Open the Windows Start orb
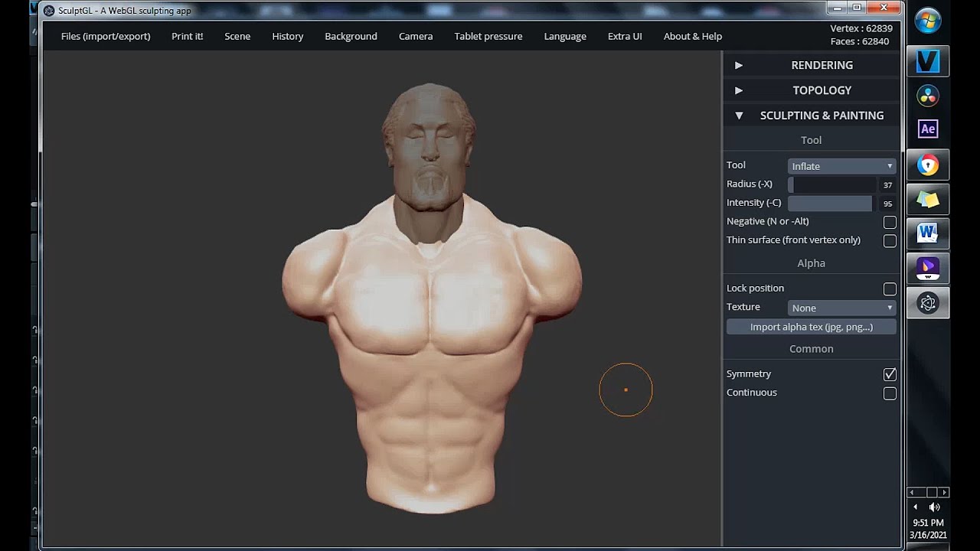The width and height of the screenshot is (980, 551). (928, 21)
